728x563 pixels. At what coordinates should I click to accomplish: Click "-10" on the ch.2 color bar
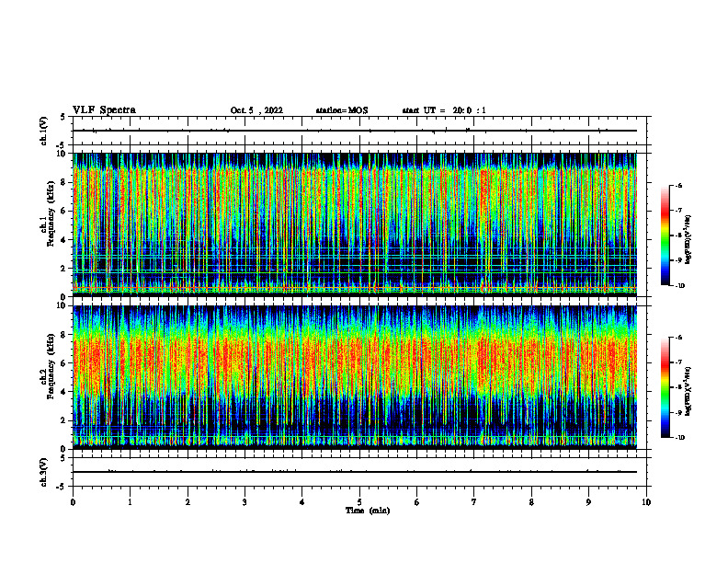tap(679, 438)
